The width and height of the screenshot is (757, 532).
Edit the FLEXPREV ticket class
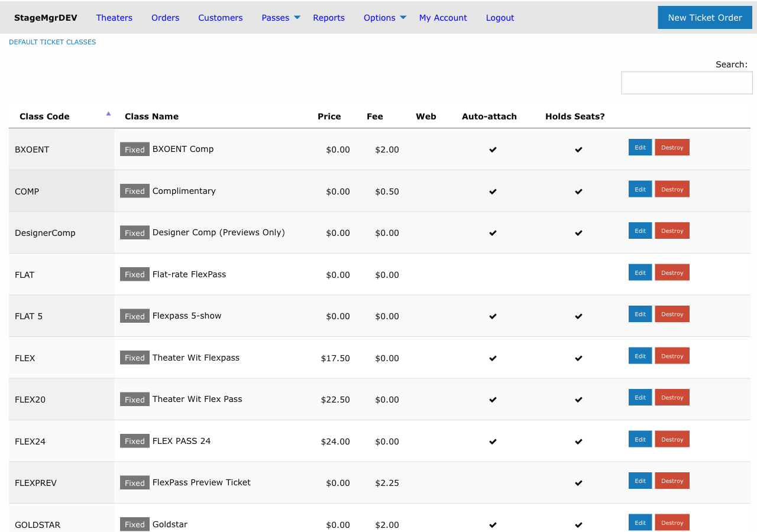640,481
